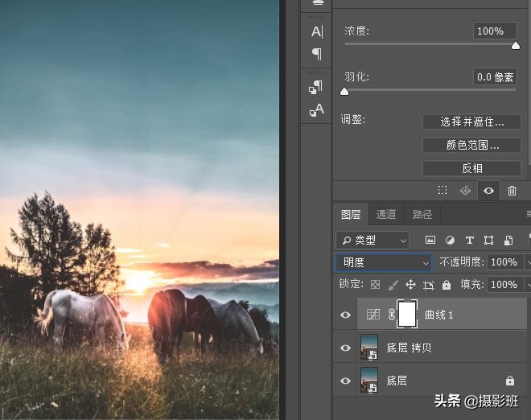Viewport: 531px width, 420px height.
Task: Open the Paragraph panel icon
Action: (317, 54)
